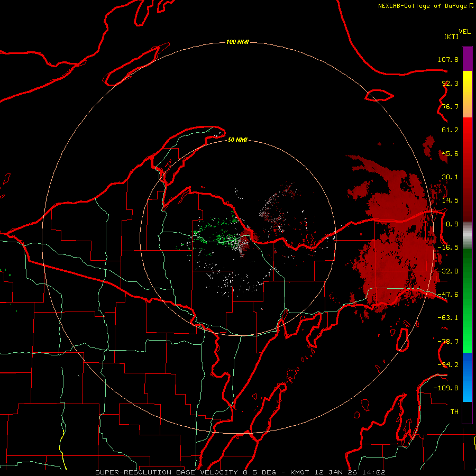Click the yellow segment of color bar
The image size is (476, 476).
467,83
